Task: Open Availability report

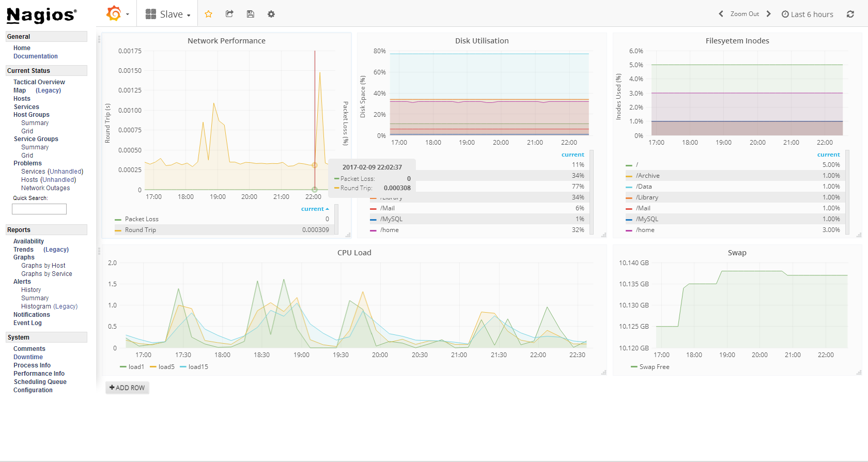Action: [28, 241]
